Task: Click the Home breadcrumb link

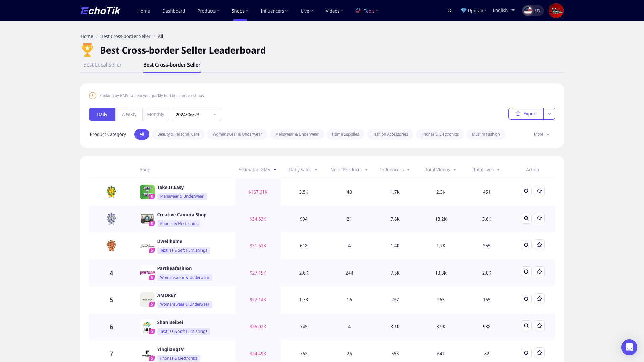Action: [x=87, y=36]
